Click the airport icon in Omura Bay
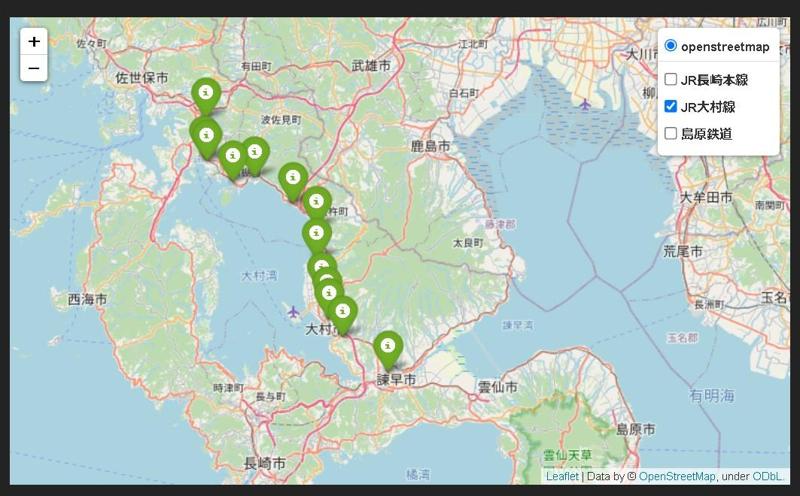The image size is (800, 496). (293, 311)
